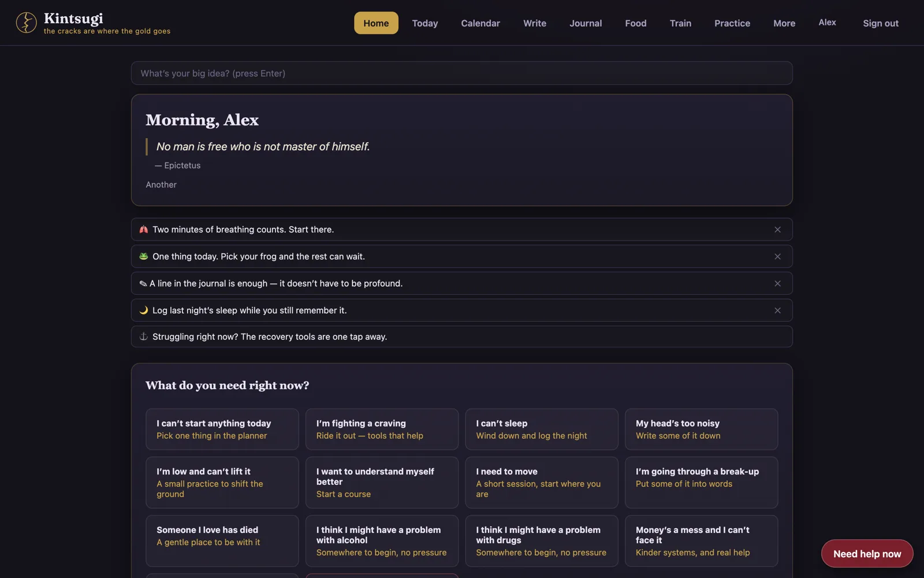Click the frog icon on one-thing reminder
The height and width of the screenshot is (578, 924).
coord(144,257)
